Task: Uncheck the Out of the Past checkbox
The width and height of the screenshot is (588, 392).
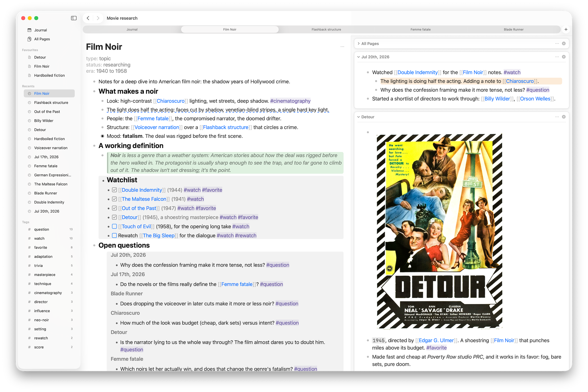Action: pyautogui.click(x=114, y=208)
